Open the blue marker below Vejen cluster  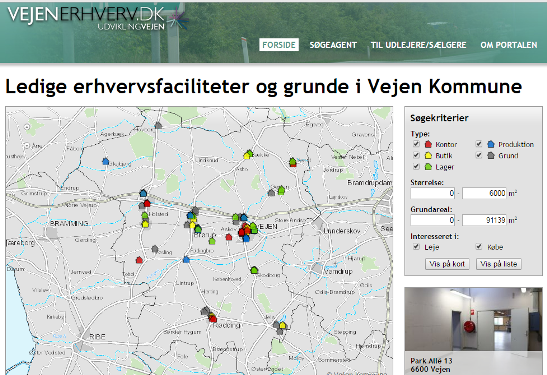pos(246,238)
